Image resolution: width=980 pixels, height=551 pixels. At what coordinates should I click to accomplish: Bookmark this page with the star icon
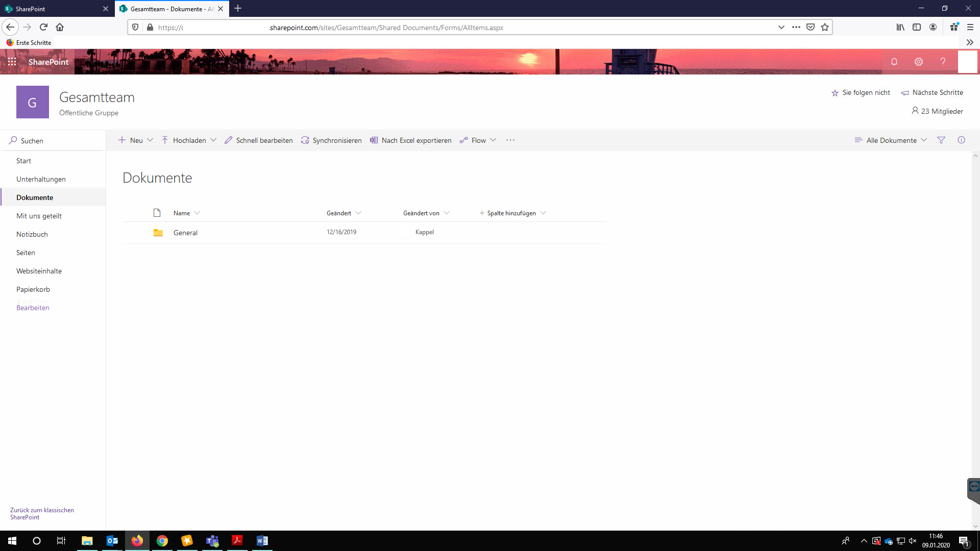pos(825,28)
